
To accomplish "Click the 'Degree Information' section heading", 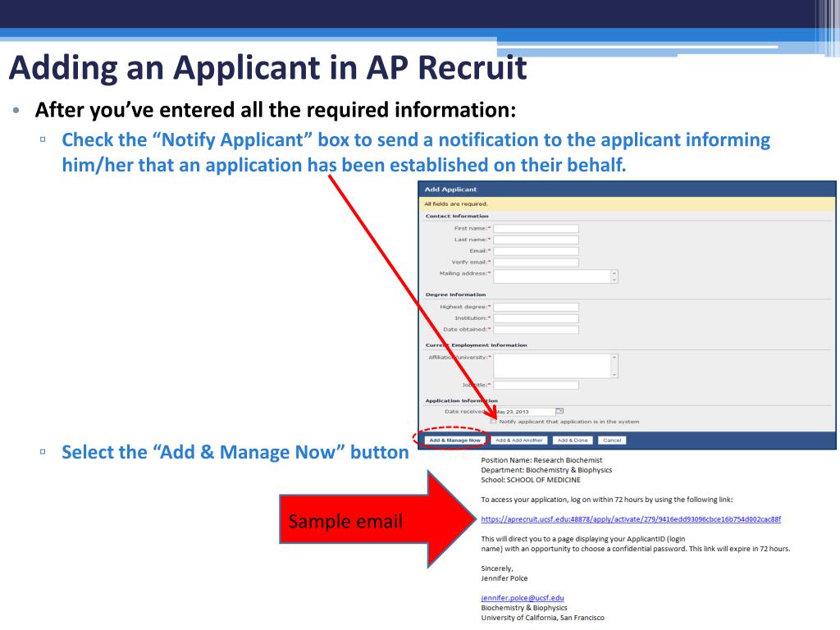I will [455, 294].
